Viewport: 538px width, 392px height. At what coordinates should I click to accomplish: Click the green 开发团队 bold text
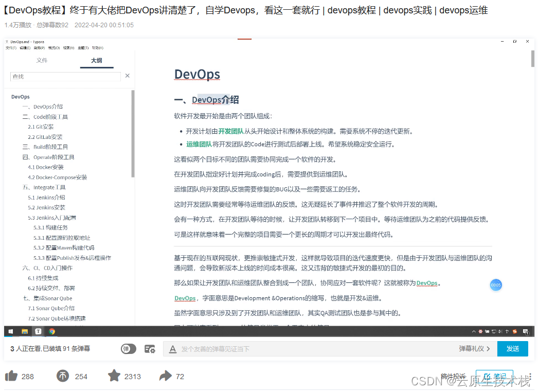point(231,131)
